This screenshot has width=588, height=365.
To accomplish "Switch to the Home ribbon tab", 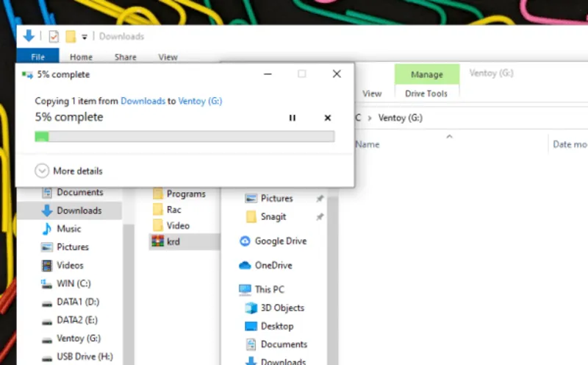I will [x=81, y=57].
